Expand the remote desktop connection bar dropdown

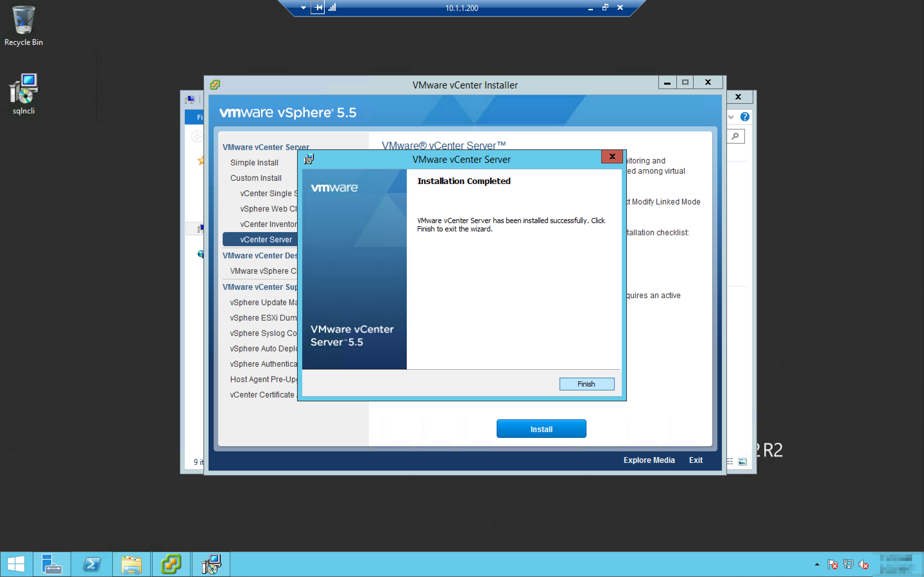tap(303, 8)
